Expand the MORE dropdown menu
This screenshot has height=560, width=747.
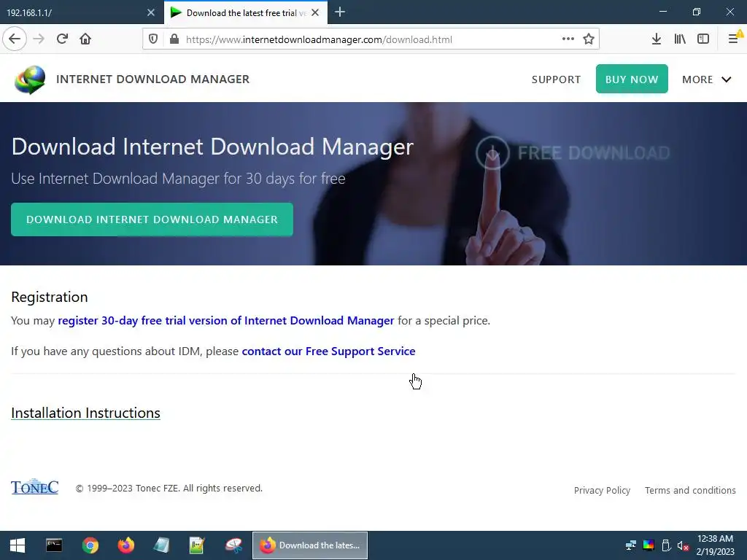(x=706, y=79)
